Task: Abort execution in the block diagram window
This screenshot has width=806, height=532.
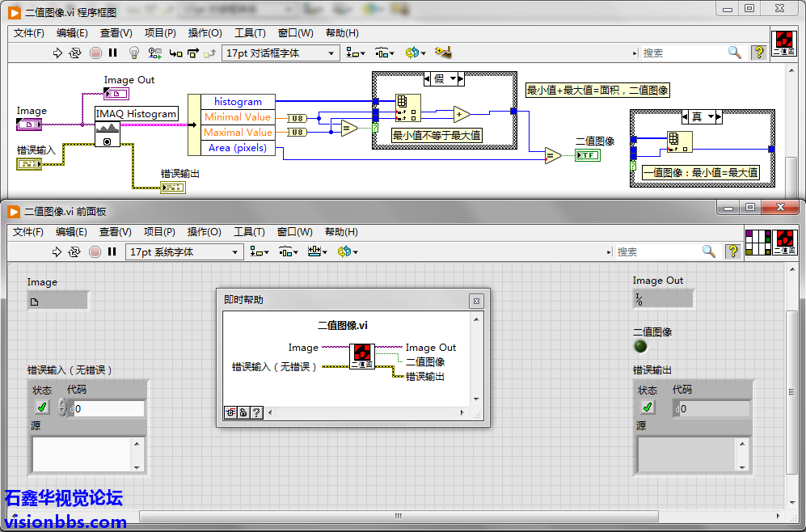Action: coord(95,53)
